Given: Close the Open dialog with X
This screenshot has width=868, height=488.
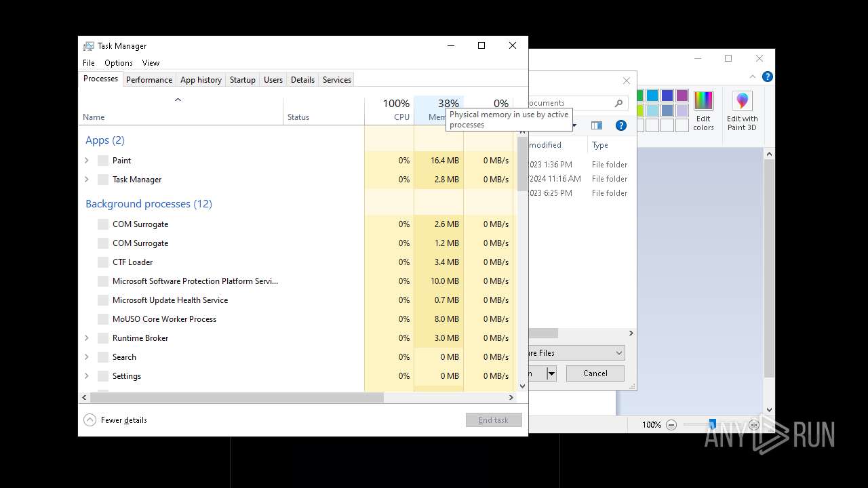Looking at the screenshot, I should (x=627, y=81).
